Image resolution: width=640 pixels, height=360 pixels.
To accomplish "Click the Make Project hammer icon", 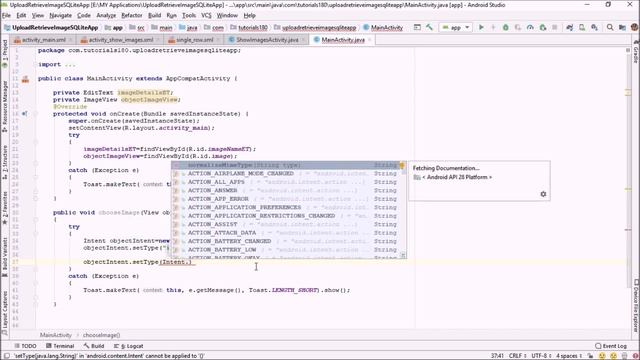I will pyautogui.click(x=429, y=27).
